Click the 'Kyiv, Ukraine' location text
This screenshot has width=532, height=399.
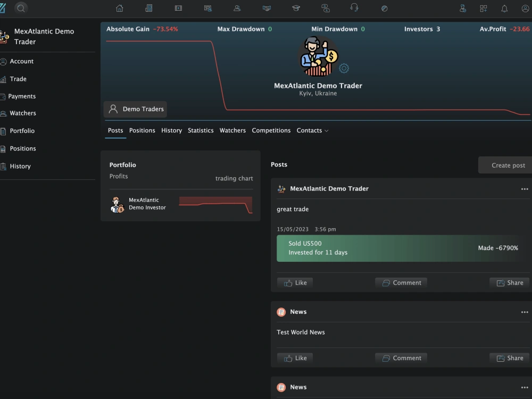coord(318,93)
